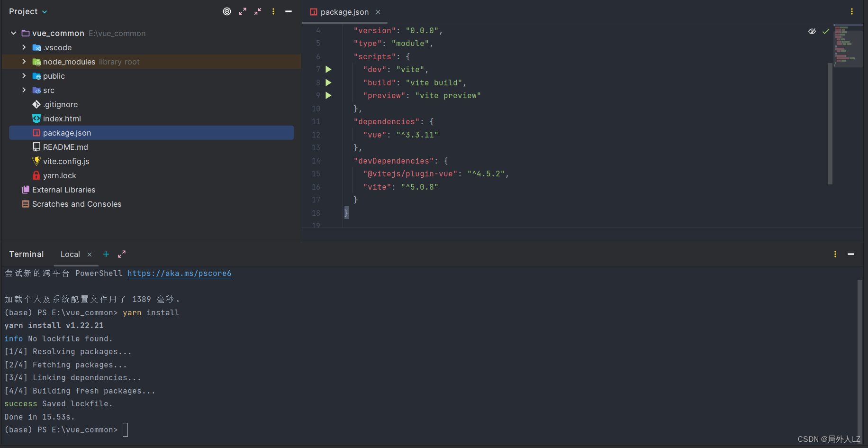Close the package.json editor tab
This screenshot has width=868, height=448.
pyautogui.click(x=378, y=12)
